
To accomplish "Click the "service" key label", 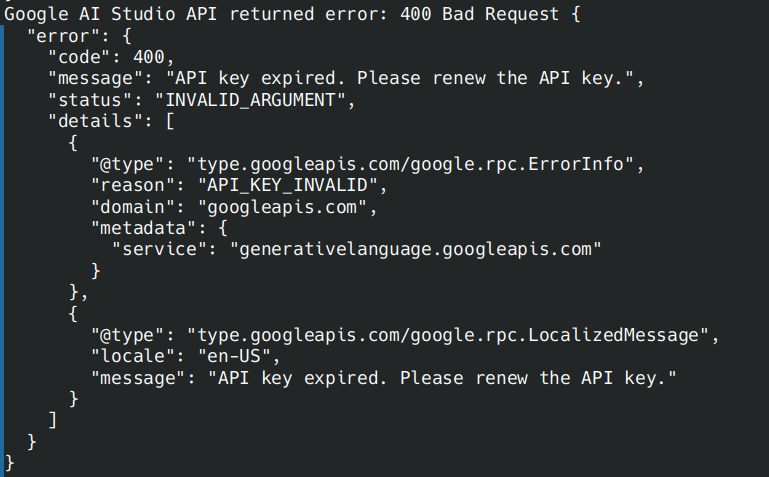I will [154, 250].
